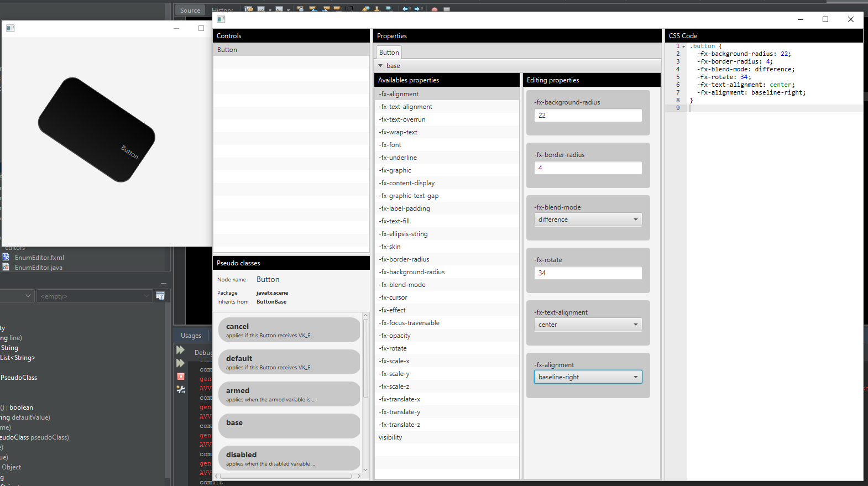Select -fx-alignment in available properties
Screen dimensions: 868x486
(x=447, y=94)
